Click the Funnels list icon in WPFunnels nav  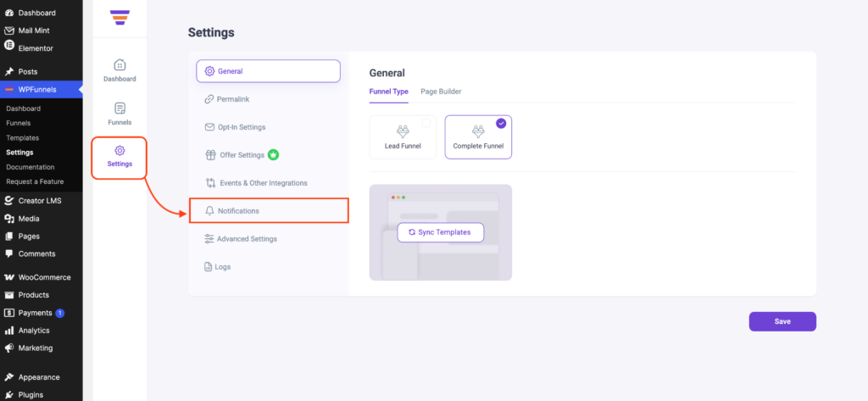(x=120, y=108)
